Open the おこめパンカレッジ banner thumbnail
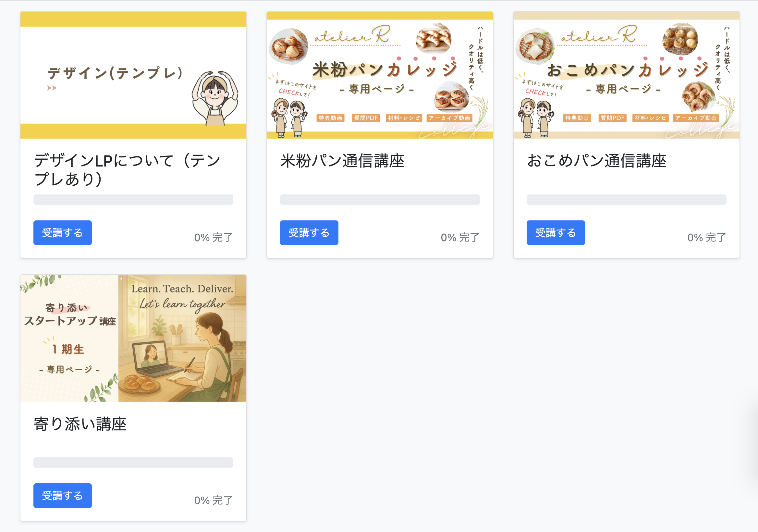Screen dimensions: 758x532 pos(627,75)
